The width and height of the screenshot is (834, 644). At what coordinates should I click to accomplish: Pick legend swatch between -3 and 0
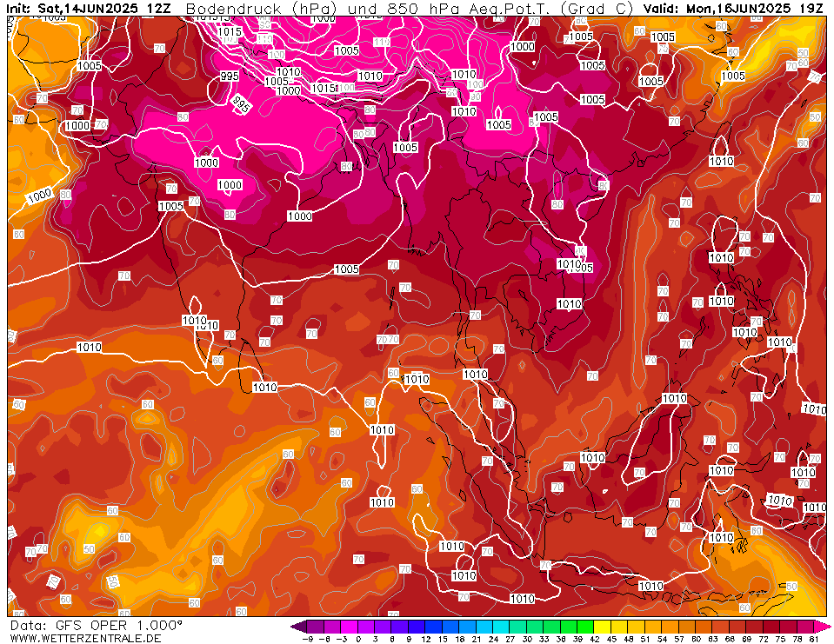[350, 626]
